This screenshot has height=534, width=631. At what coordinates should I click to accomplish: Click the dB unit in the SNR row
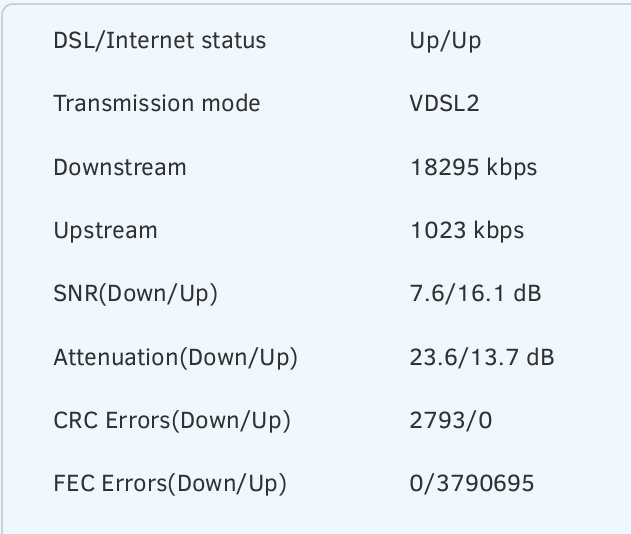(x=527, y=293)
